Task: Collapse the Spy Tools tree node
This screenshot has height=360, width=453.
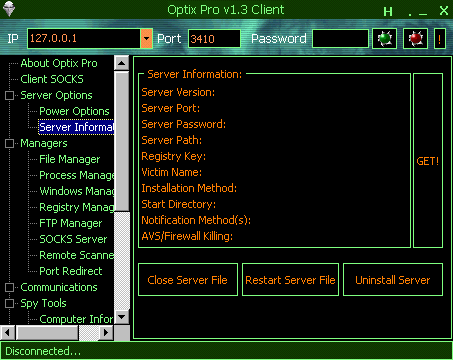Action: tap(9, 303)
